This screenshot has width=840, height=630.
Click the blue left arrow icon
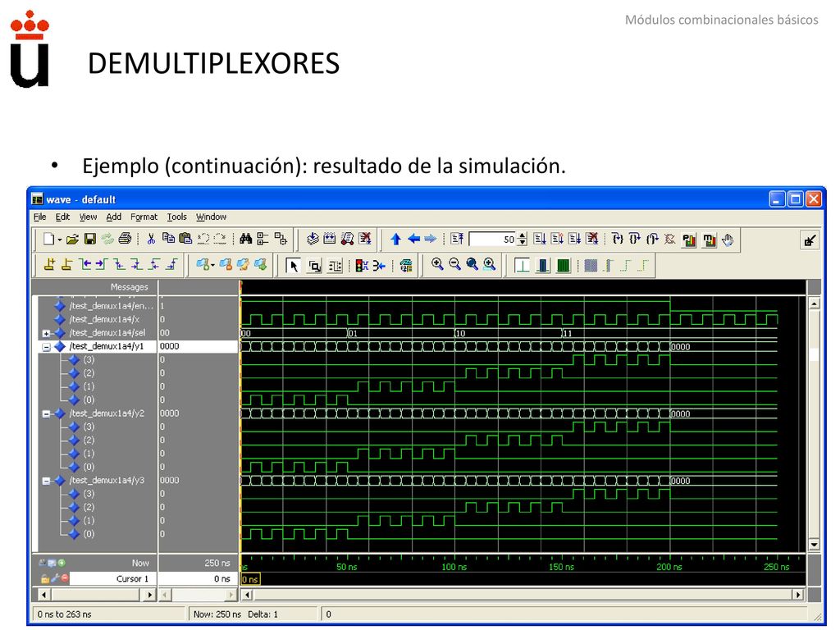[x=413, y=239]
